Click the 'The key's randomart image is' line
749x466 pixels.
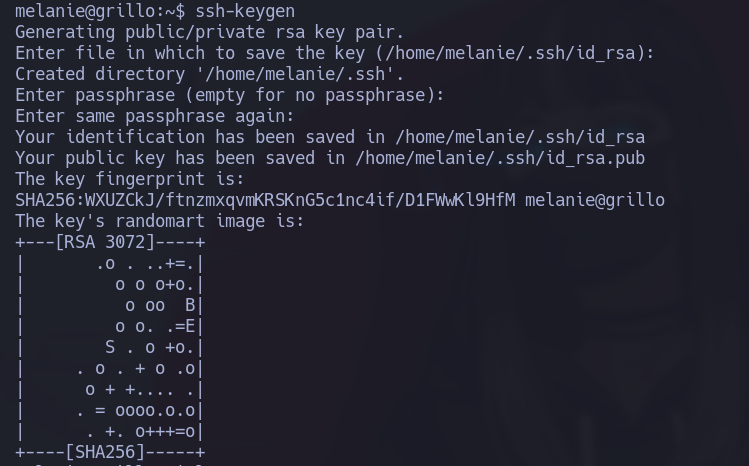tap(159, 221)
